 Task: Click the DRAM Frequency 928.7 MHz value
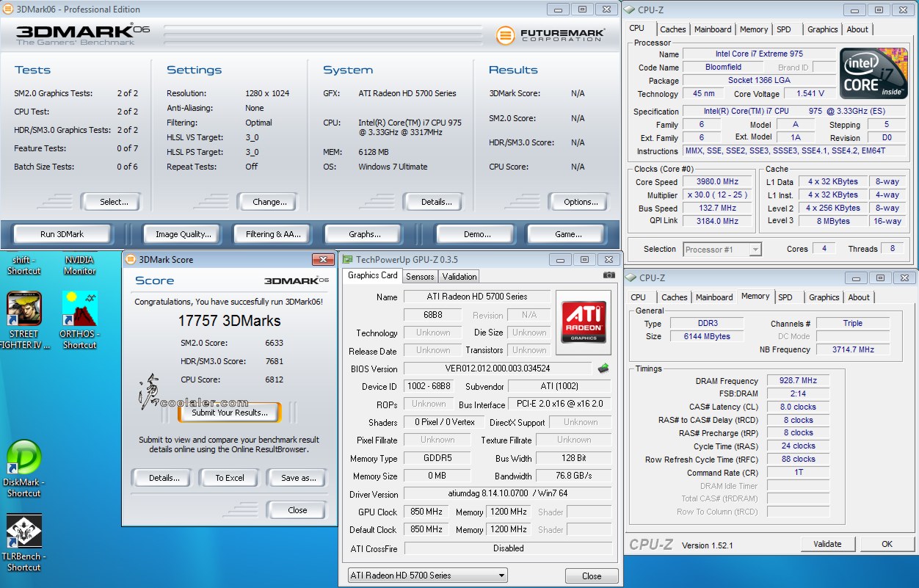(x=799, y=381)
